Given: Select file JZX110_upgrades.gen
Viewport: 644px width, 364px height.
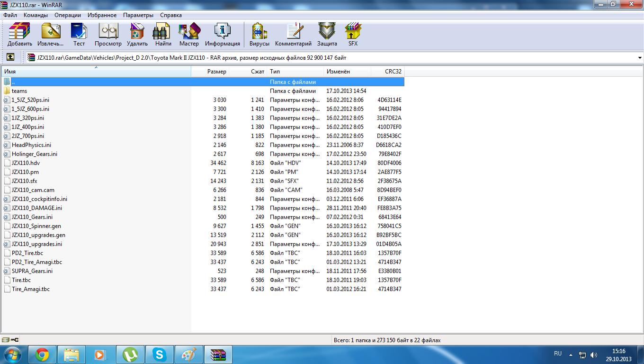Looking at the screenshot, I should [203, 235].
